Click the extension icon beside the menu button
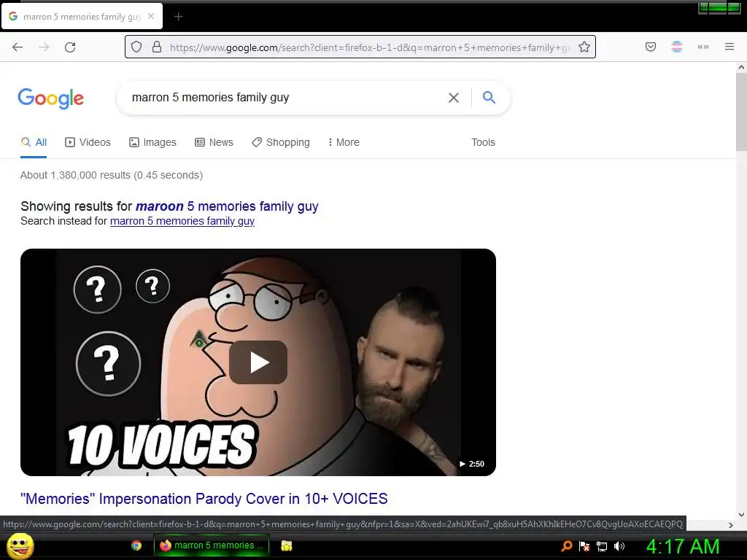Image resolution: width=747 pixels, height=560 pixels. tap(703, 47)
